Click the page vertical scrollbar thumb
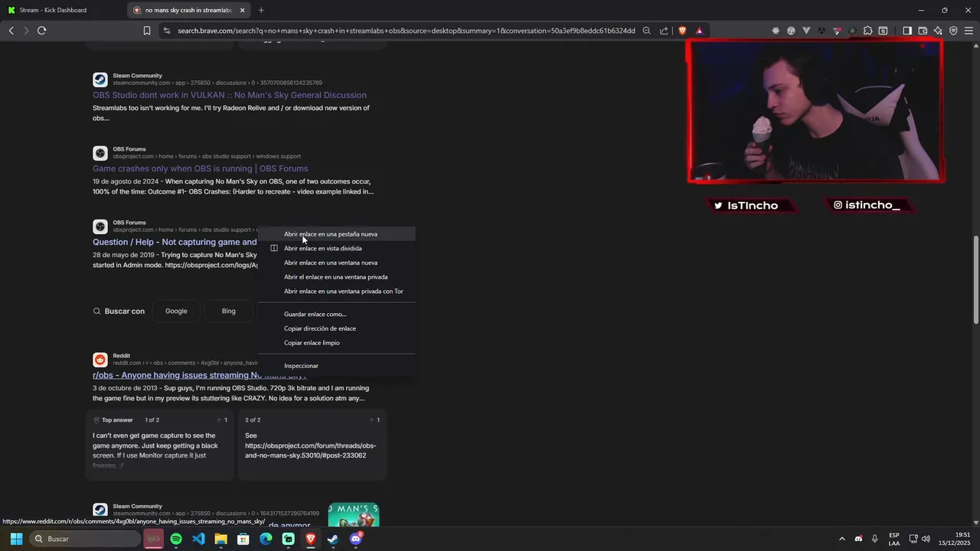This screenshot has width=980, height=551. (975, 279)
